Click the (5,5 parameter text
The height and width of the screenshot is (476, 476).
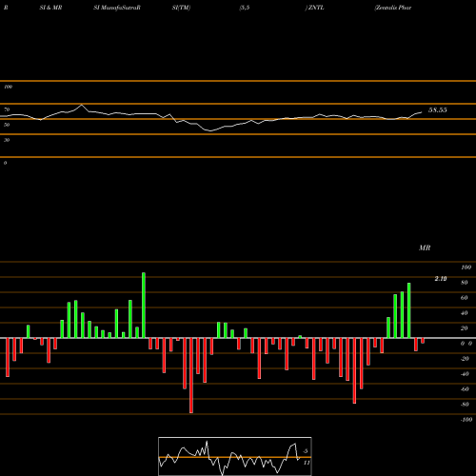245,8
